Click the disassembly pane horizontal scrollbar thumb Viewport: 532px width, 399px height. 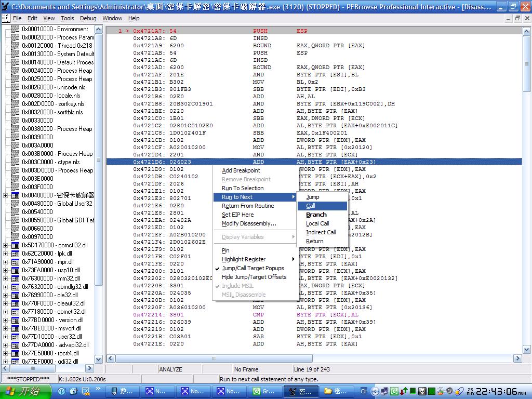[214, 358]
